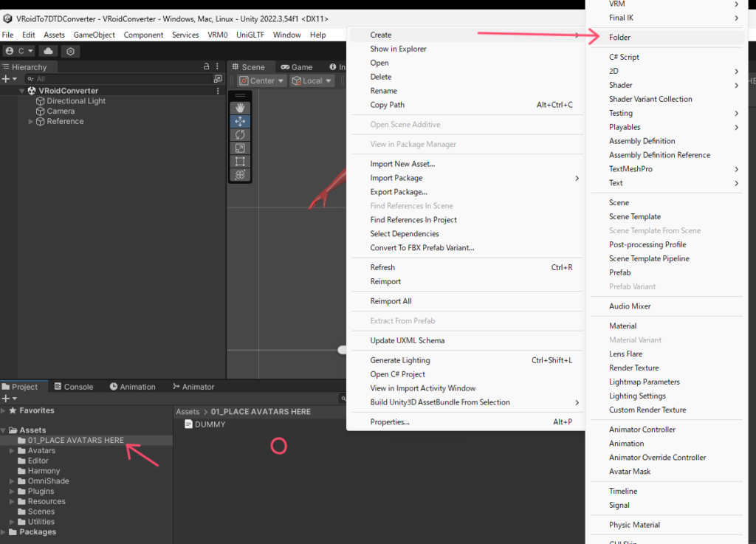Select the combined Transform tool

coord(240,175)
